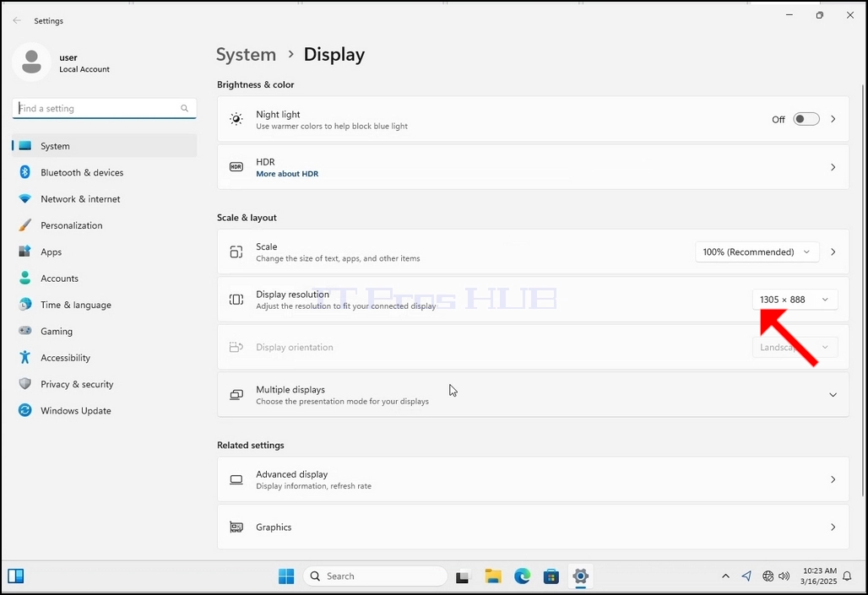Click the Find a setting field
This screenshot has height=595, width=868.
(104, 109)
